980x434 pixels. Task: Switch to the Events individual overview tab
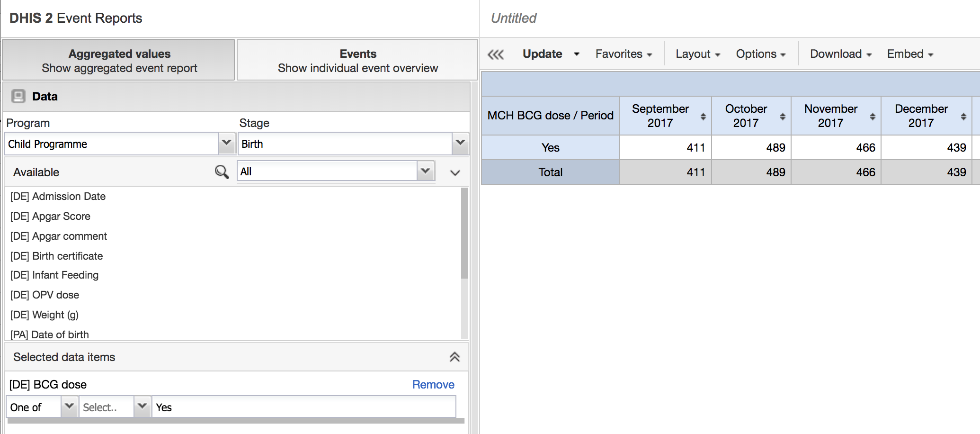point(357,60)
